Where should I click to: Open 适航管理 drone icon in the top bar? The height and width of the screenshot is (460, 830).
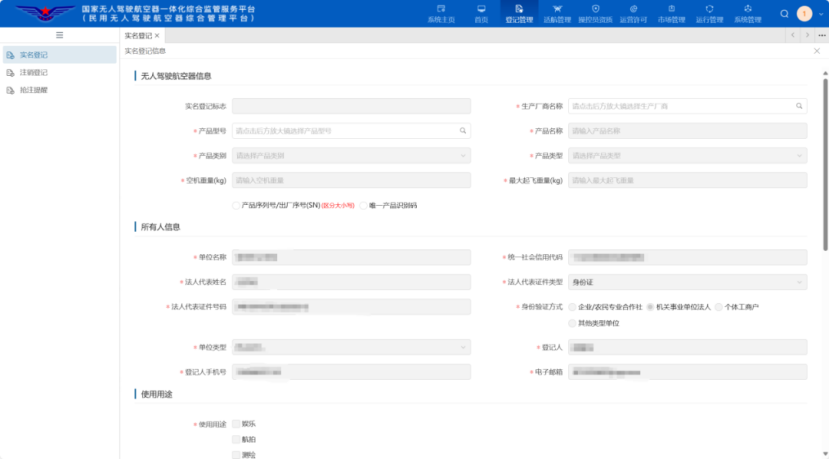[x=557, y=14]
